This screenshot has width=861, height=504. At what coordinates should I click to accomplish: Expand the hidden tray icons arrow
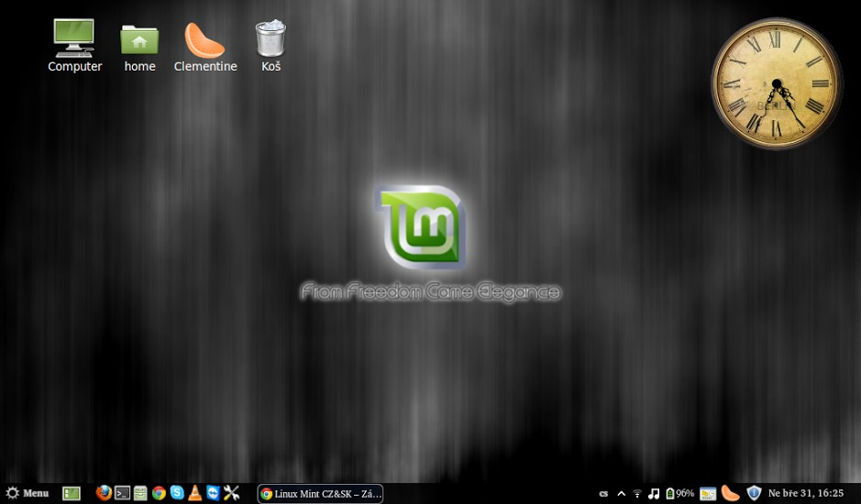coord(621,494)
